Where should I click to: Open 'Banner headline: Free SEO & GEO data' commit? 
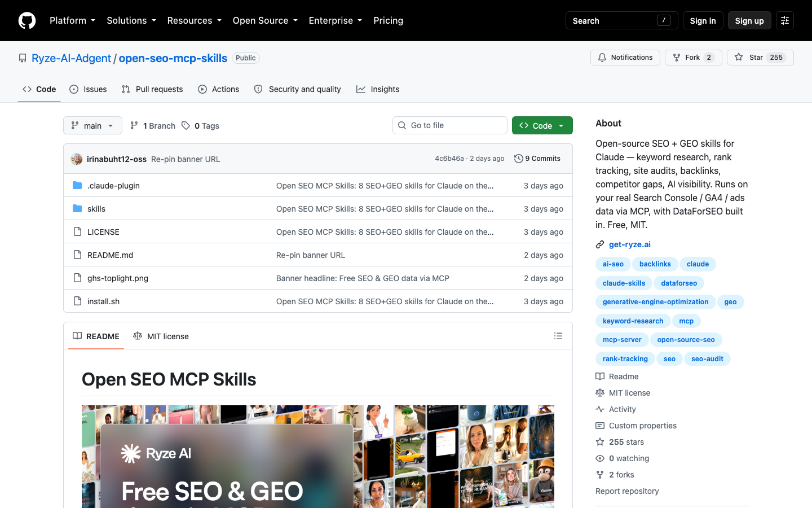coord(363,278)
